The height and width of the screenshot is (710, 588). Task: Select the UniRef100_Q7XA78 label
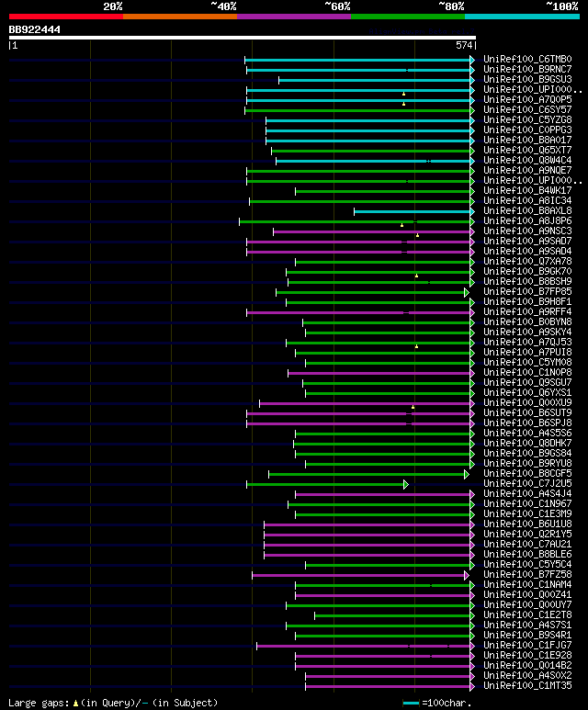tap(527, 261)
